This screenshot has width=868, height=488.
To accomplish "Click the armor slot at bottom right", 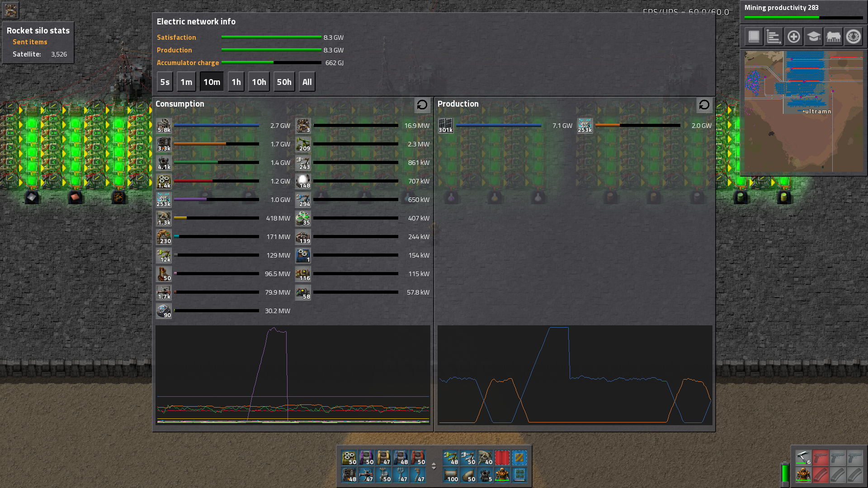I will (x=803, y=475).
